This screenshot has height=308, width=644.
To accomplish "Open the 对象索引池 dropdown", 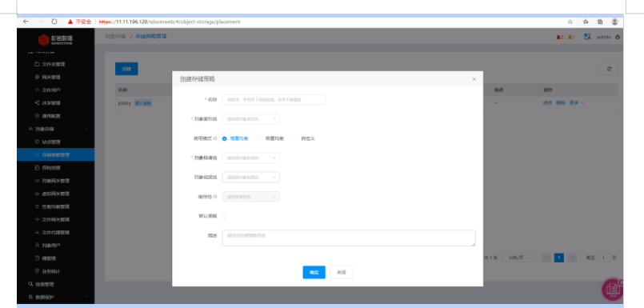I will (251, 119).
